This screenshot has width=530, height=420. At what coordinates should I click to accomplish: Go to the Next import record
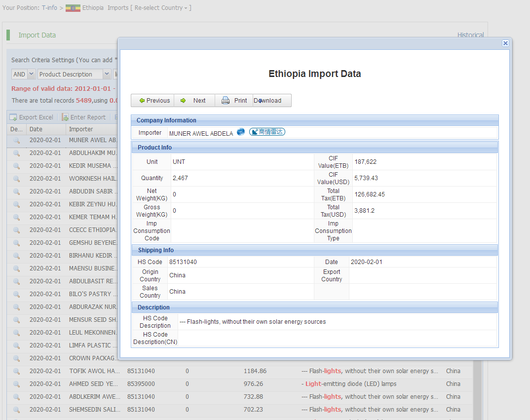(194, 101)
